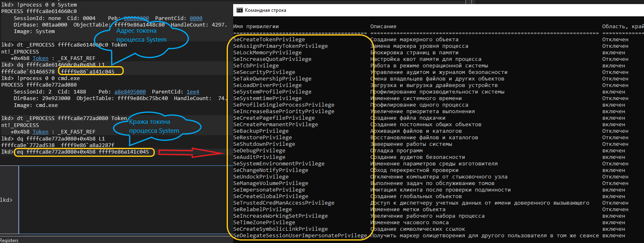Focus the lkd> command input box
The width and height of the screenshot is (644, 243).
point(123,200)
